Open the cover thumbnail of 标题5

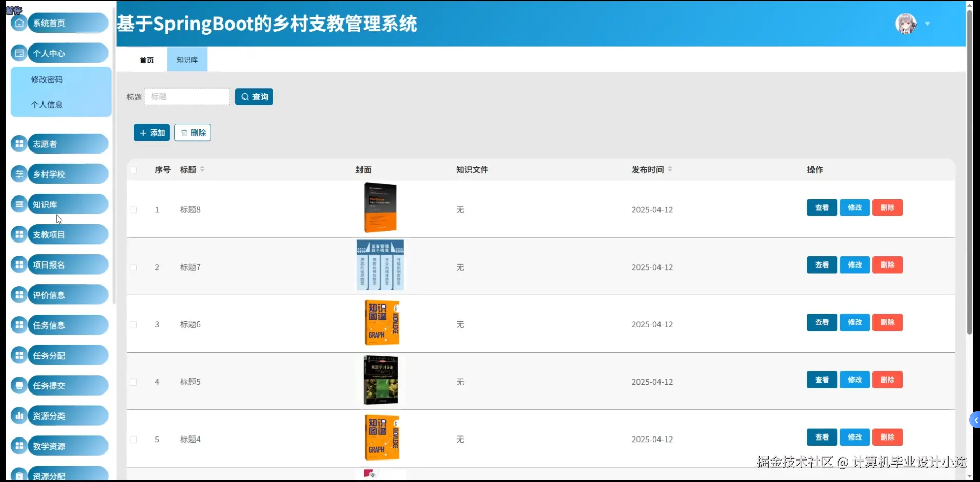pos(380,380)
